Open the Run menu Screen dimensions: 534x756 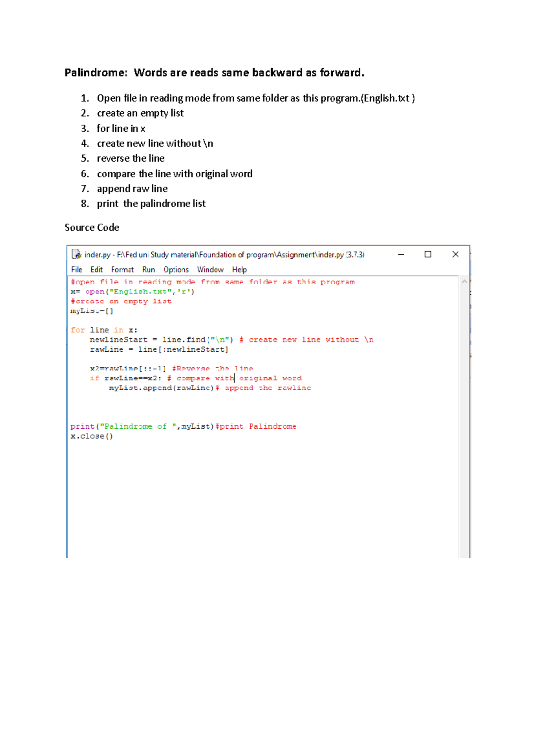coord(149,269)
